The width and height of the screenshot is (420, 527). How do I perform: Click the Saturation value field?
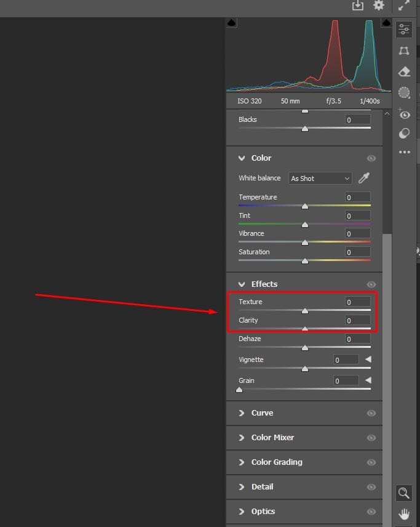(358, 252)
